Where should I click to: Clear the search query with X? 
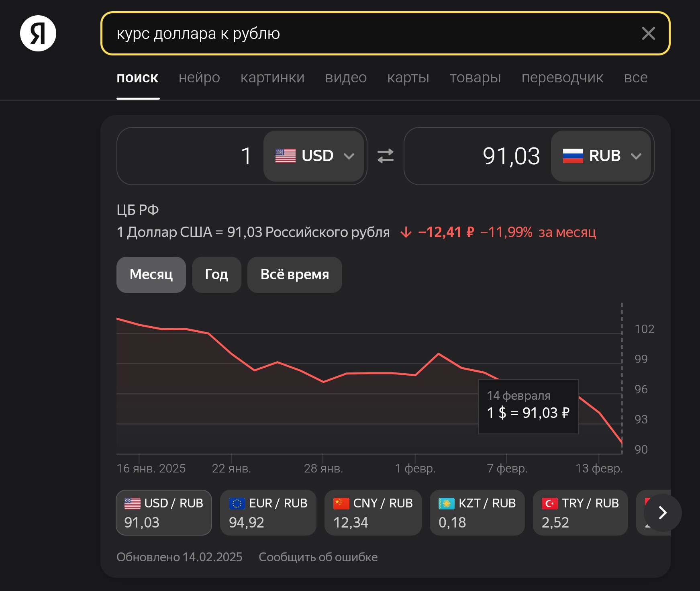[x=648, y=33]
